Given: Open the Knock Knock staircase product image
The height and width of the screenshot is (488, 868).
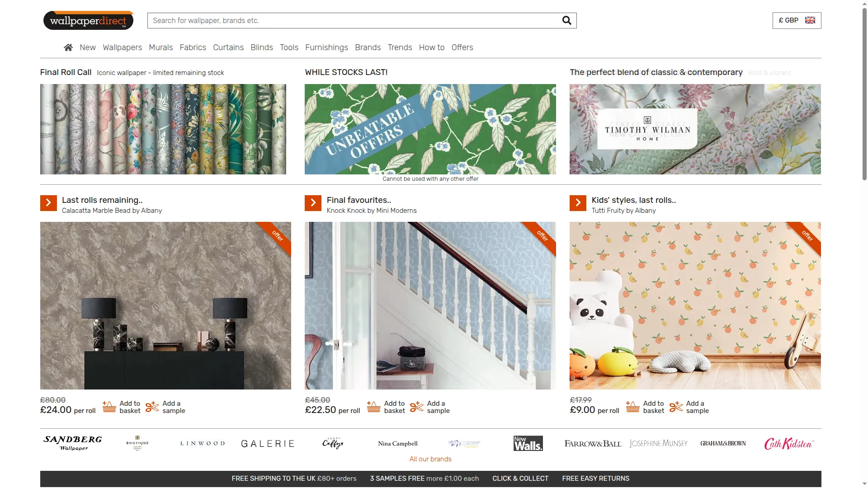Looking at the screenshot, I should coord(430,305).
